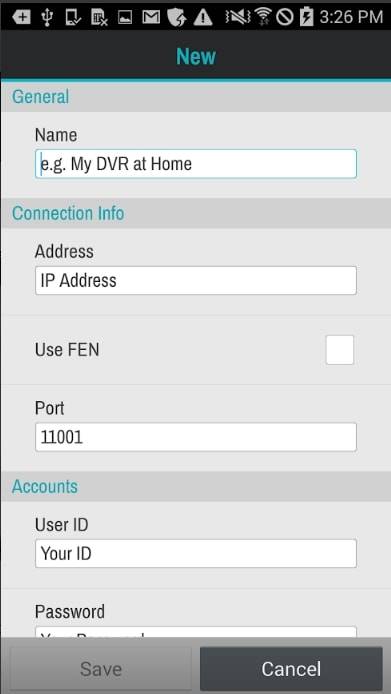This screenshot has width=391, height=694.
Task: Tap the Wi-Fi signal status icon
Action: coord(263,17)
